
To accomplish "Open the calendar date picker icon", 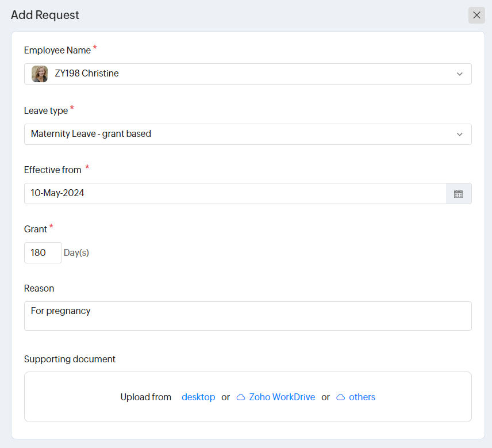I will pos(458,194).
